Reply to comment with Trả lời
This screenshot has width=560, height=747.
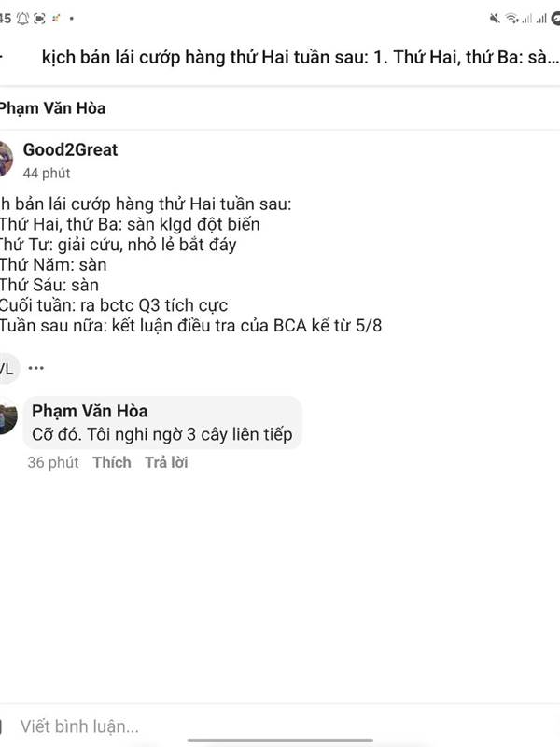pos(166,462)
